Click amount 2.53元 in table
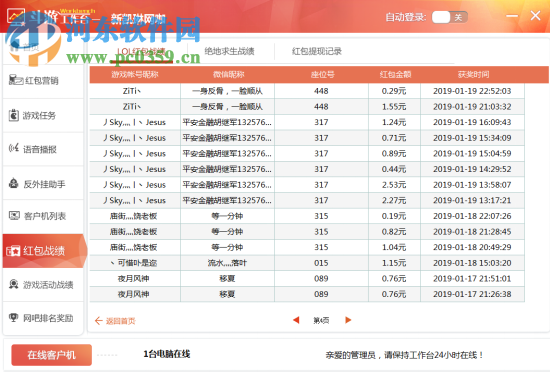Viewport: 550px width, 375px height. point(394,185)
